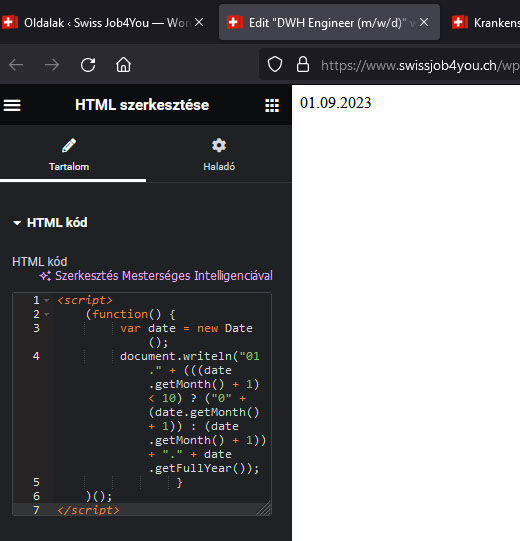The height and width of the screenshot is (541, 520).
Task: Close the Oldalak Swiss Job4You tab
Action: tap(199, 23)
